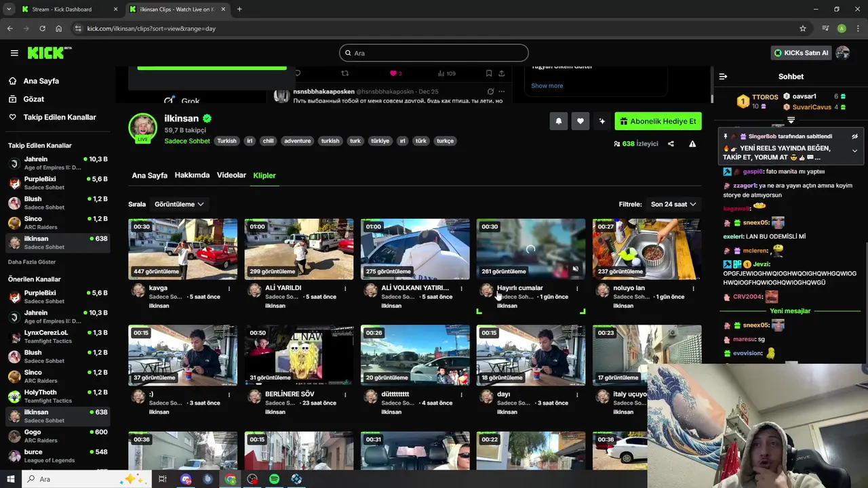
Task: Open Gogo recommended channel
Action: point(58,436)
